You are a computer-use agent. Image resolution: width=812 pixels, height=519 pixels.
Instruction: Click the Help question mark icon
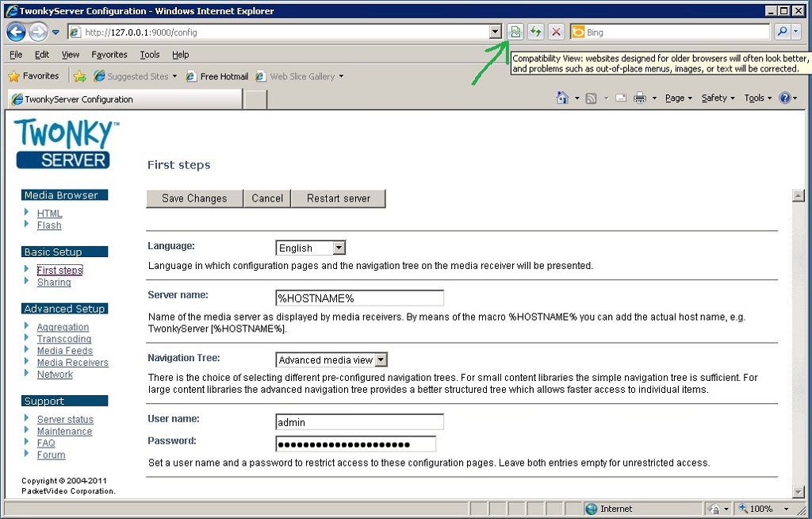(784, 97)
